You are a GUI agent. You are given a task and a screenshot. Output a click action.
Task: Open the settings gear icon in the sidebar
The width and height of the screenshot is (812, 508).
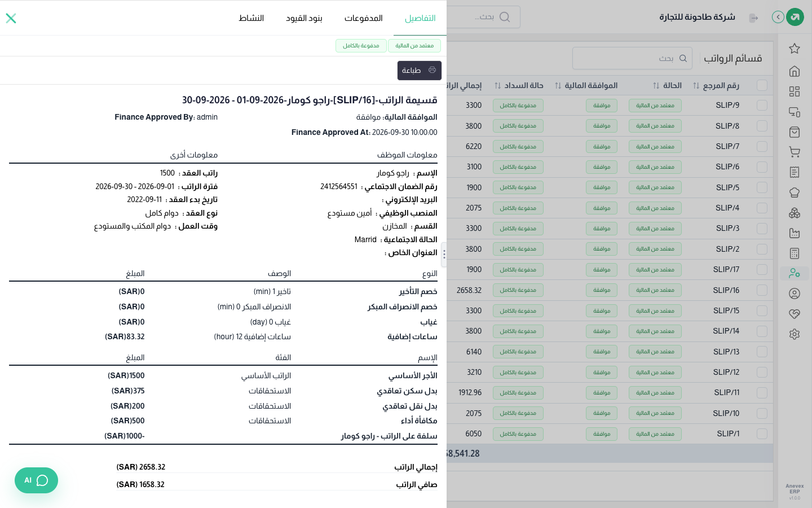click(795, 334)
